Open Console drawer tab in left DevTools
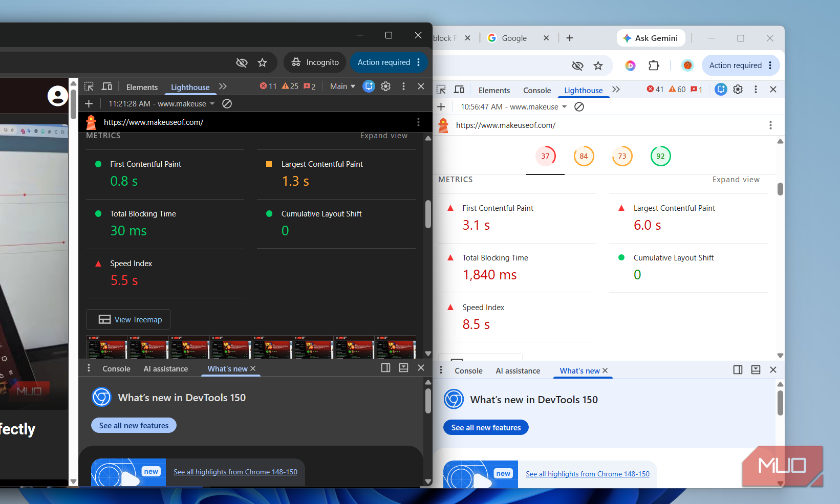This screenshot has width=840, height=504. [116, 369]
